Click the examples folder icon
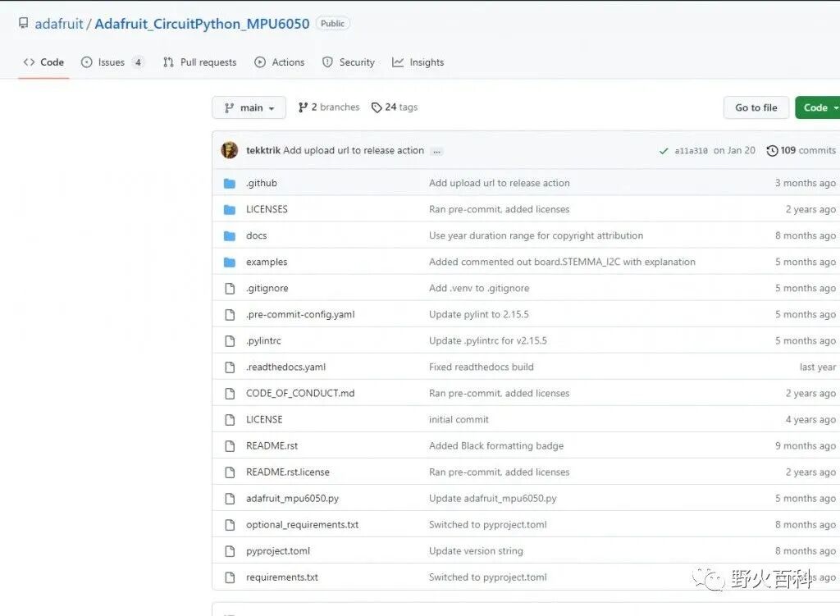Screen dimensions: 840x616 [x=230, y=262]
